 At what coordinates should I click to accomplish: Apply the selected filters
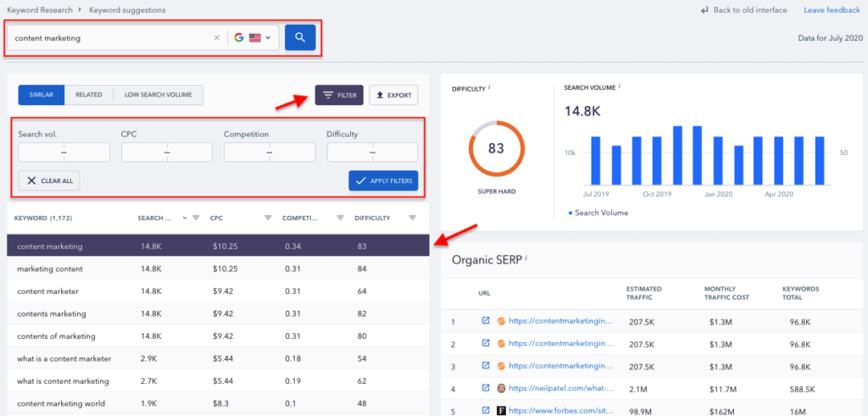tap(383, 180)
